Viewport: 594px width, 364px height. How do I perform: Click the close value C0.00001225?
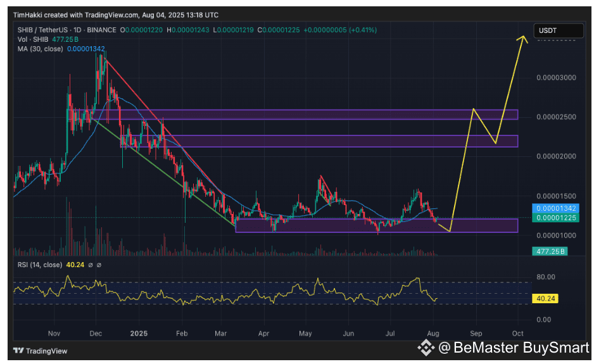coord(279,30)
